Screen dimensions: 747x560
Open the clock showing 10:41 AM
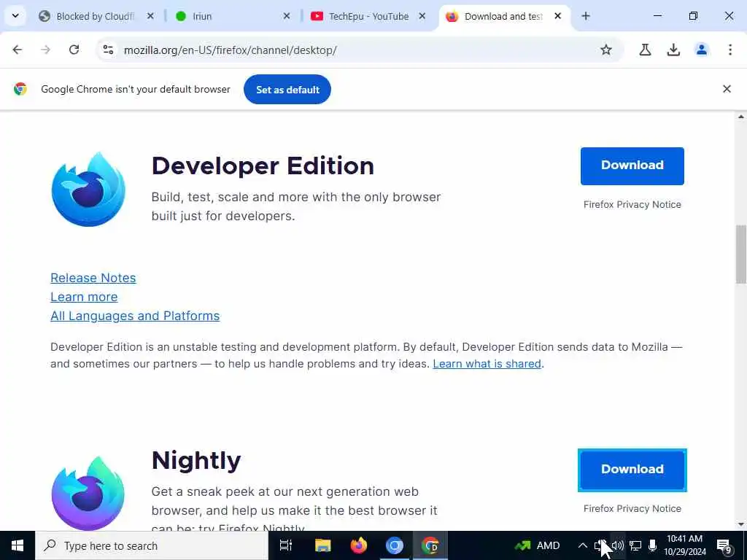pyautogui.click(x=684, y=545)
